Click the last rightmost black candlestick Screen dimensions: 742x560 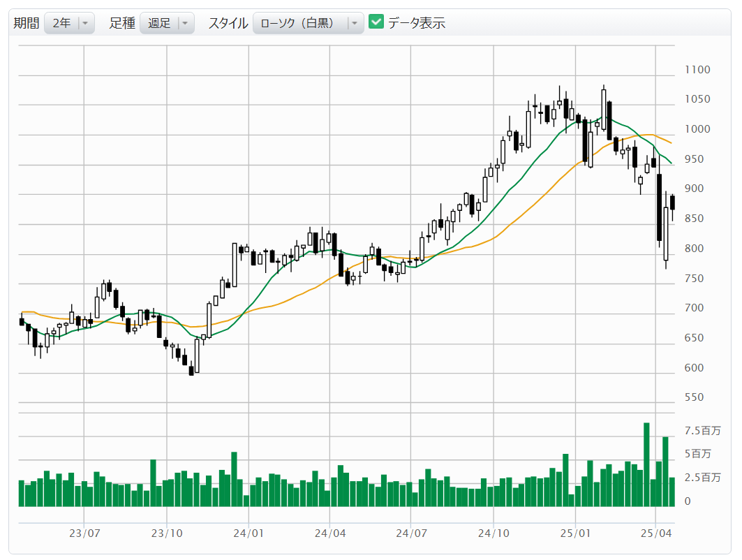tap(672, 202)
